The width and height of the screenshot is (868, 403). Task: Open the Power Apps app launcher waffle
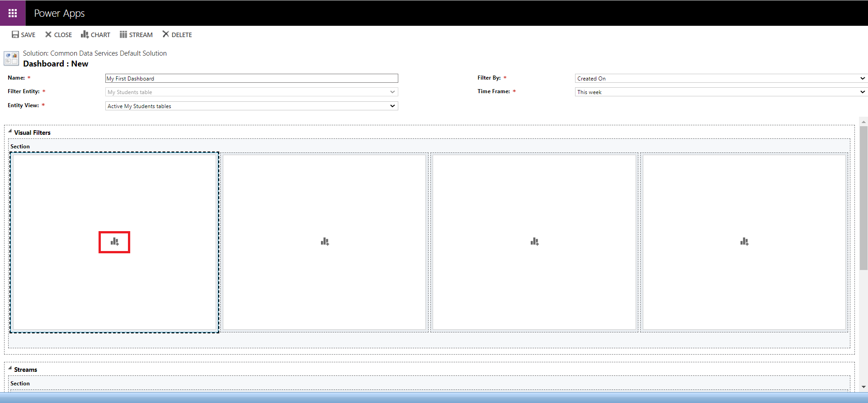[13, 13]
